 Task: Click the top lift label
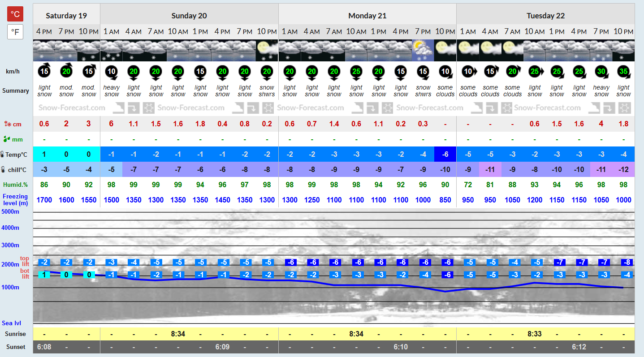pyautogui.click(x=25, y=261)
